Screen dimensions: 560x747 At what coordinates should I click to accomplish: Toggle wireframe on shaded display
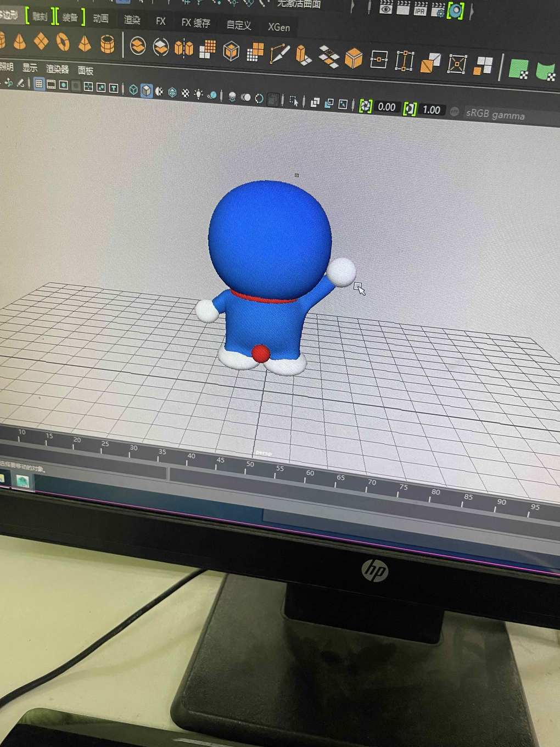[x=172, y=92]
